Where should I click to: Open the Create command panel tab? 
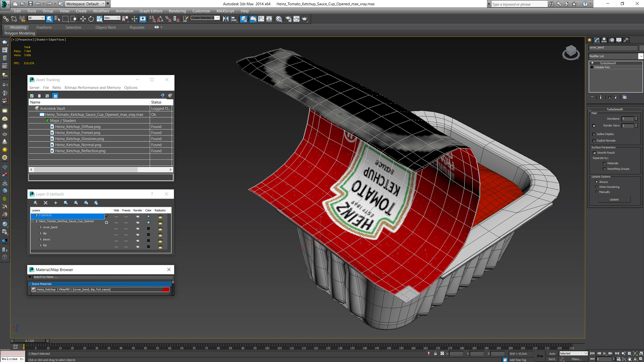(590, 40)
